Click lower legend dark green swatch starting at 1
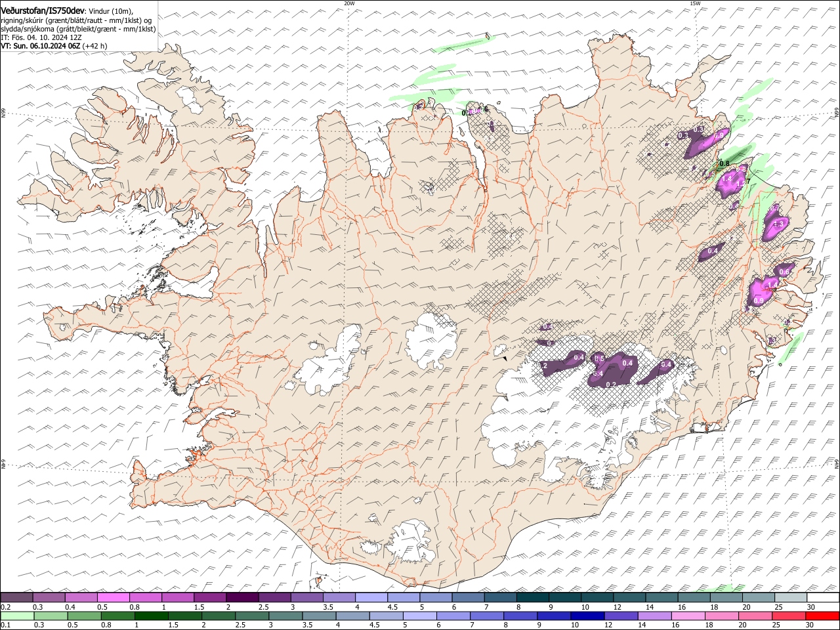 [x=152, y=616]
